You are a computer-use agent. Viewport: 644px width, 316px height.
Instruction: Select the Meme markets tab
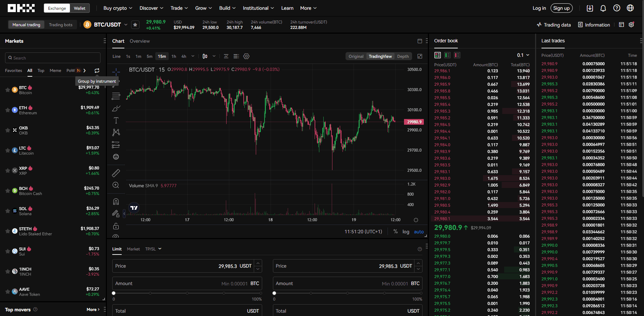coord(55,71)
